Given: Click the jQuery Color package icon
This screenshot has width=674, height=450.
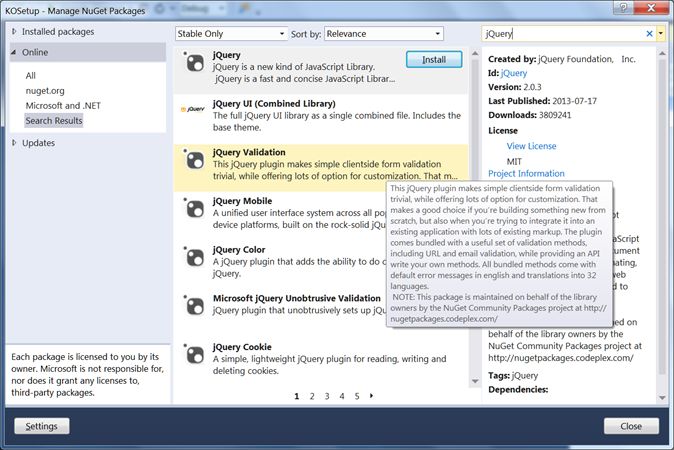Looking at the screenshot, I should [195, 257].
